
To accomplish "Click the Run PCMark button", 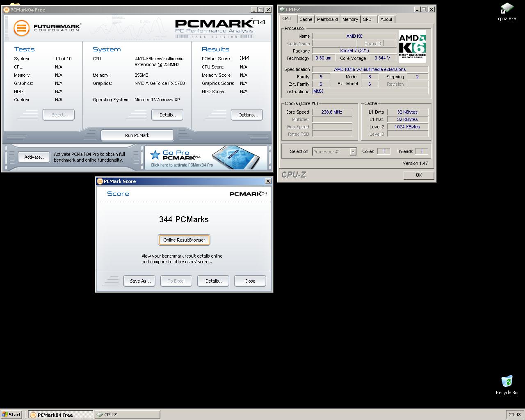I will pyautogui.click(x=137, y=135).
